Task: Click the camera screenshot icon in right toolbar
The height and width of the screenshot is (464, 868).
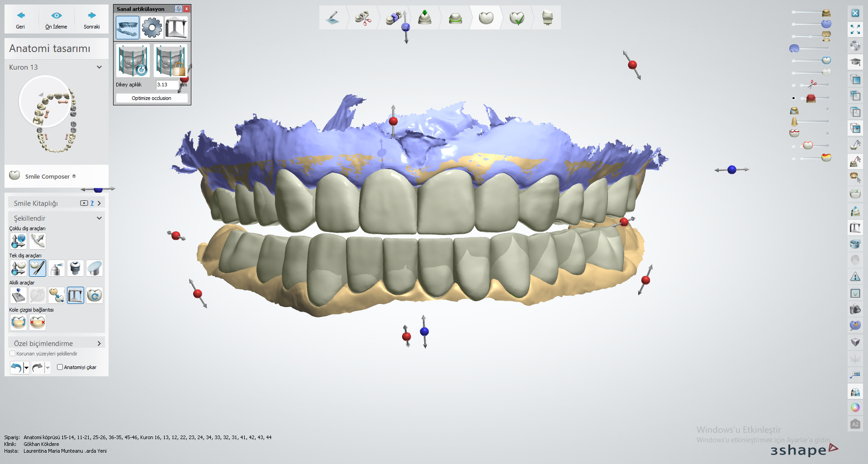Action: (x=855, y=309)
